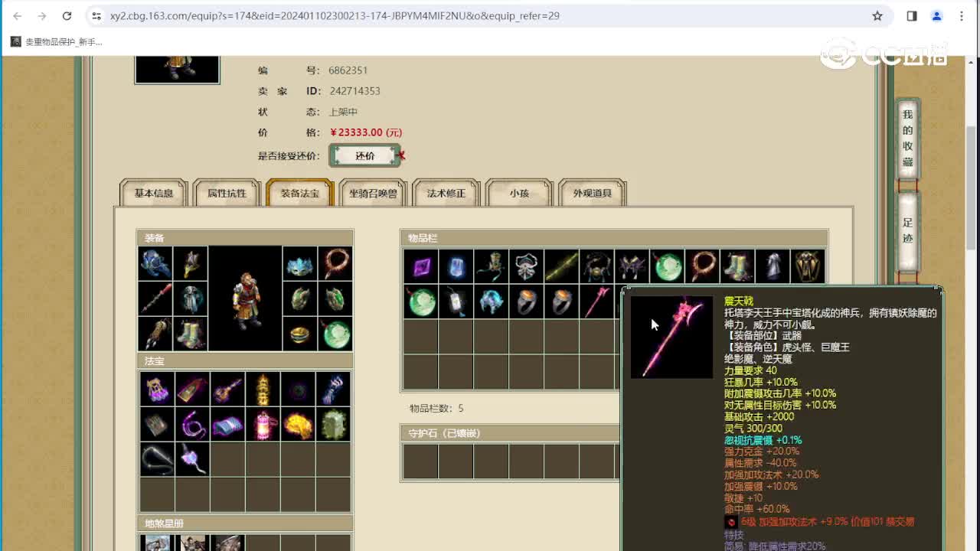This screenshot has height=551, width=980.
Task: Click the stone seal treasure in 法宝
Action: [333, 424]
